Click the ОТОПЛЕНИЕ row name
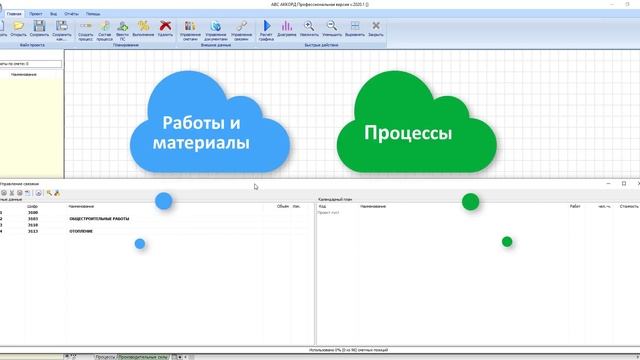640x360 pixels. 81,231
